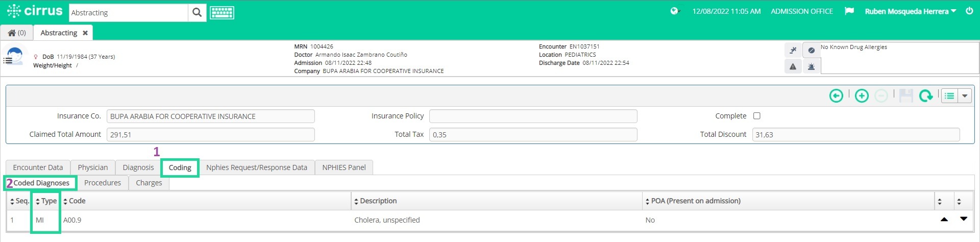Click the power logout icon
The height and width of the screenshot is (242, 980).
(x=969, y=11)
